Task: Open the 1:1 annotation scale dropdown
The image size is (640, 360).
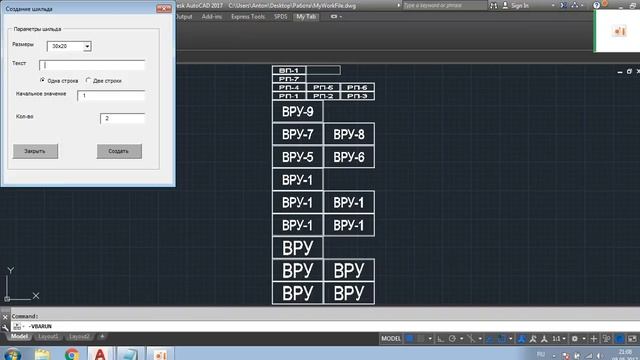Action: pos(559,338)
